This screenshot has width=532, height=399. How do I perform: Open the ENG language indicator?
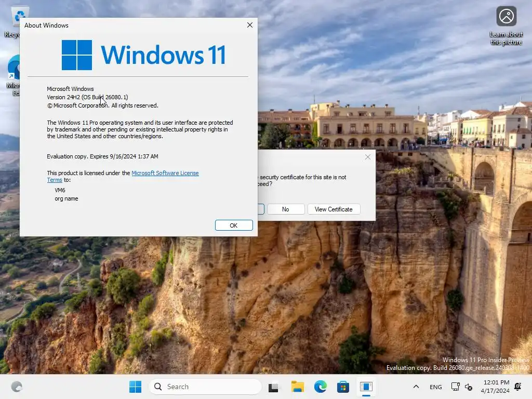tap(436, 387)
